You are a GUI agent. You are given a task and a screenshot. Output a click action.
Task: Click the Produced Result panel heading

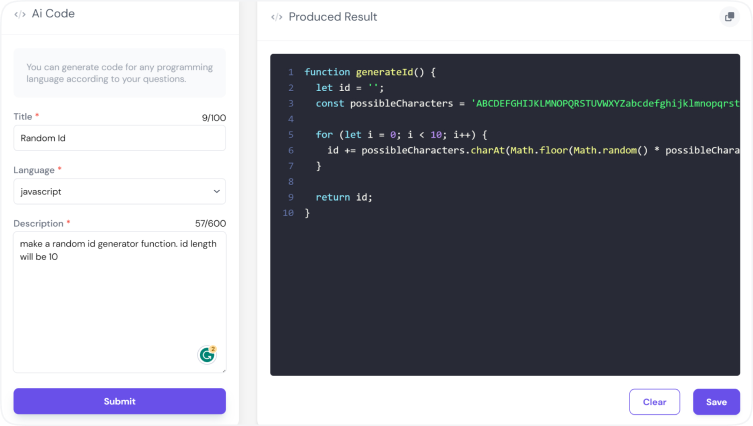pos(333,17)
